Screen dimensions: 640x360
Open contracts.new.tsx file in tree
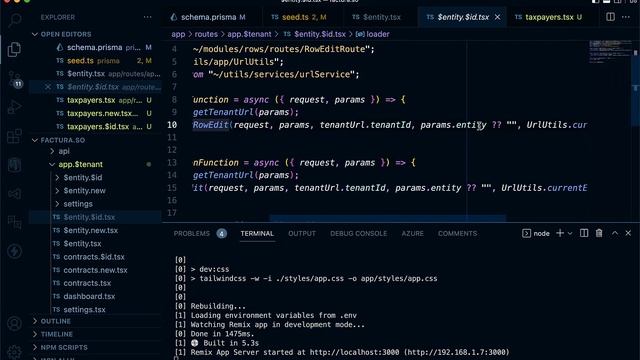click(x=95, y=270)
